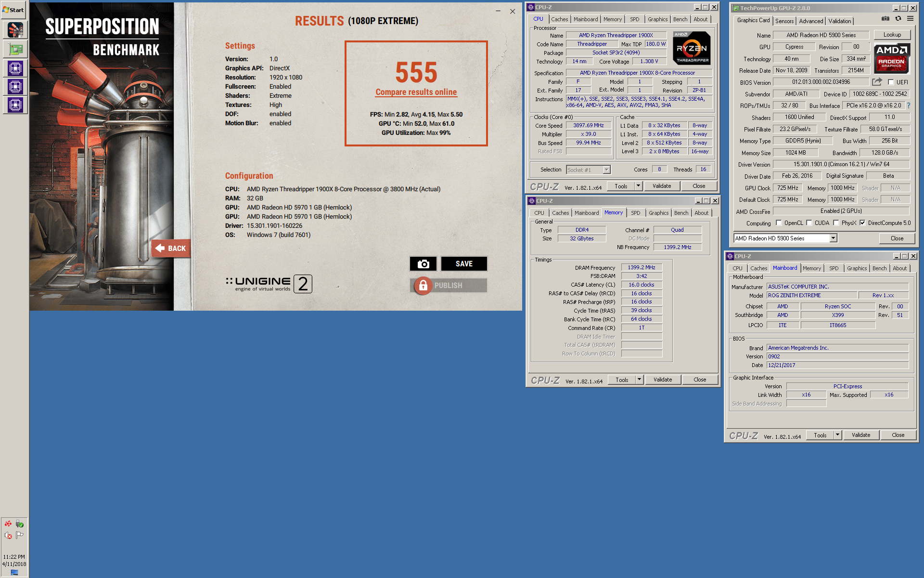Click the GPU-Z graphics card taskbar icon
924x578 pixels.
point(15,49)
